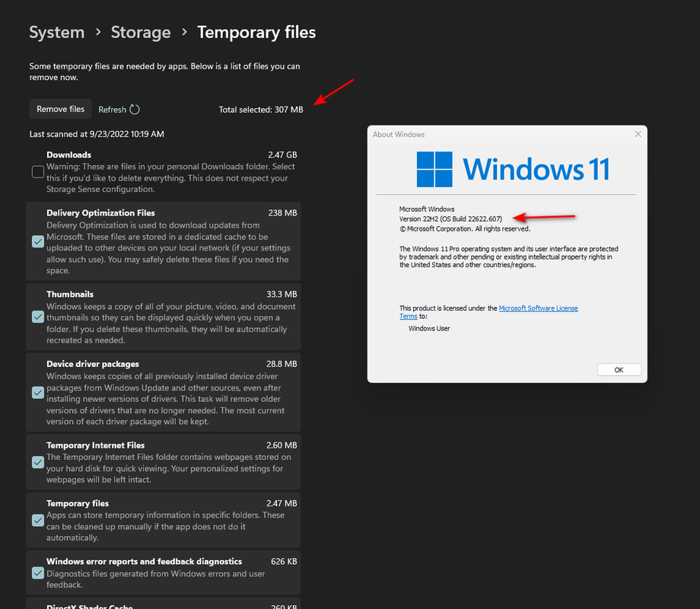Uncheck the Thumbnails checkbox
Image resolution: width=700 pixels, height=609 pixels.
[38, 317]
